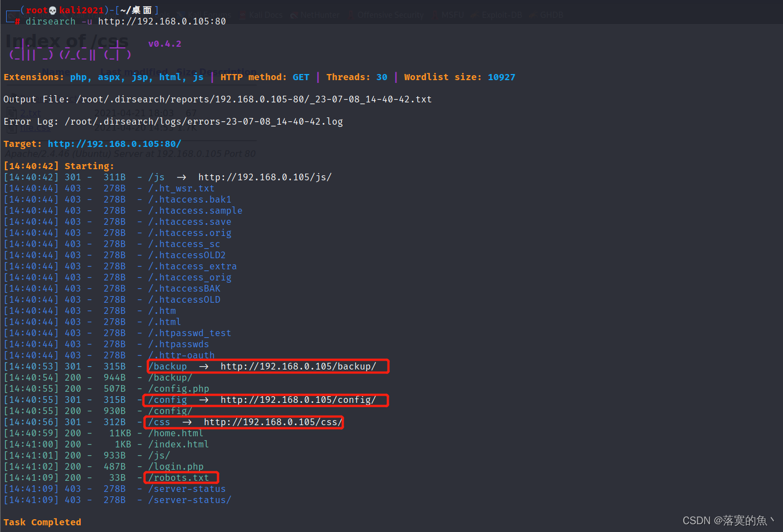Click the /server-status/ result with trailing slash
The image size is (783, 532).
coord(190,500)
